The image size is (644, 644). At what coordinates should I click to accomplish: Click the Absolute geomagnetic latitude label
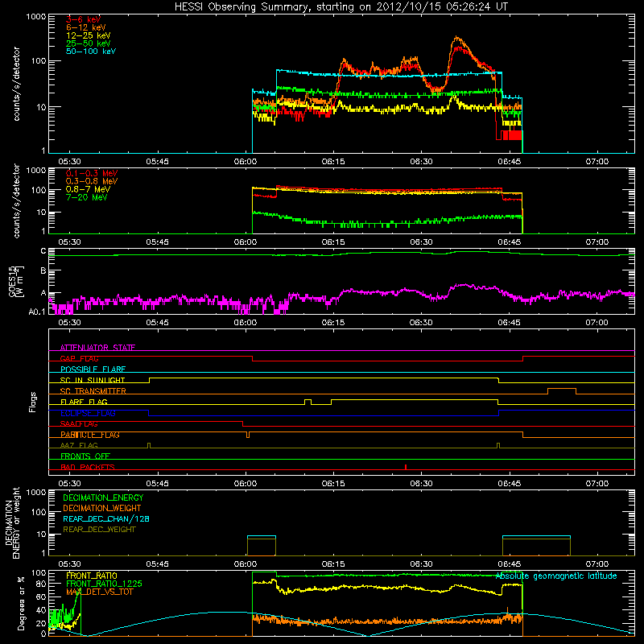click(556, 576)
